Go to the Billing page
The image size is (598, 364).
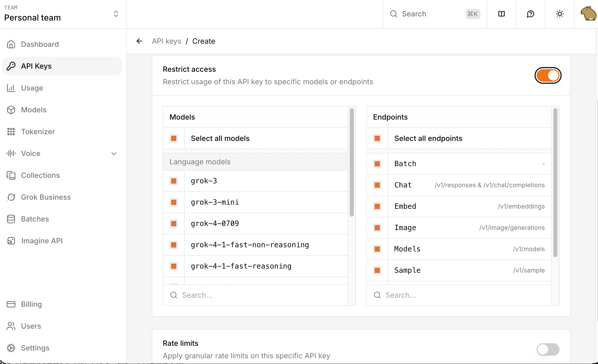pos(31,304)
